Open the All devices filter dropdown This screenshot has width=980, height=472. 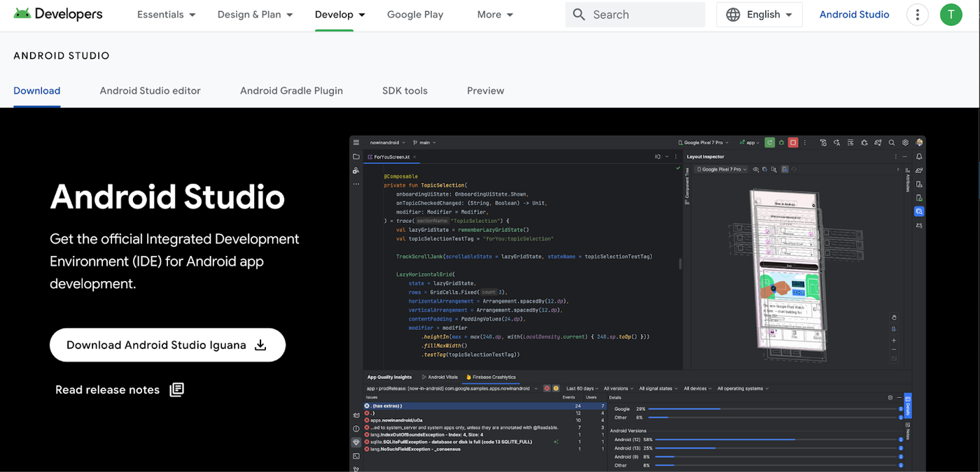coord(698,388)
